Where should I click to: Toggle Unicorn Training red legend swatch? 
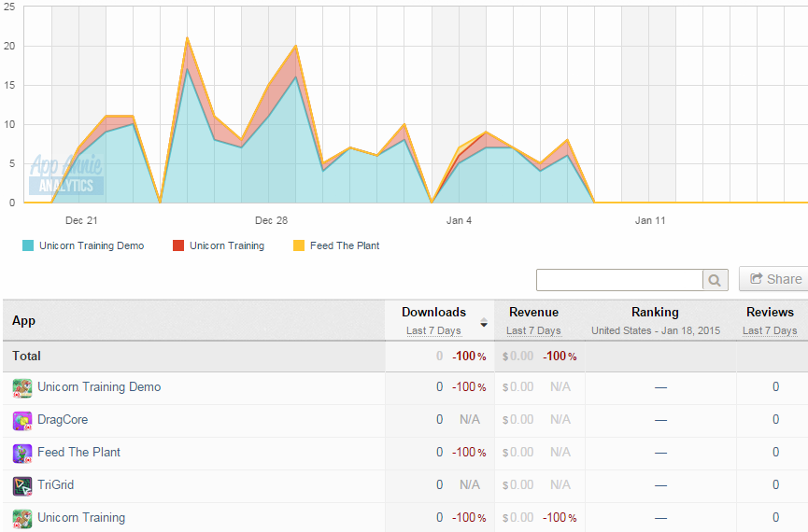coord(178,245)
